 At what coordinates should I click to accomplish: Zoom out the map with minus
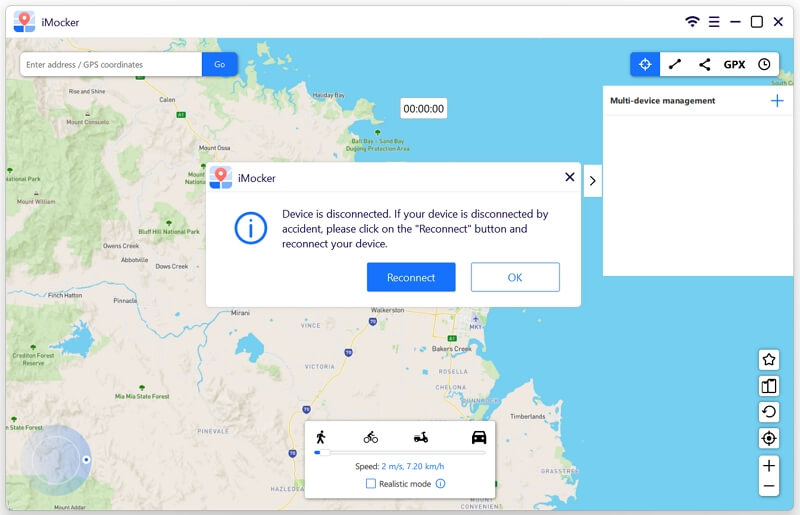pyautogui.click(x=769, y=486)
